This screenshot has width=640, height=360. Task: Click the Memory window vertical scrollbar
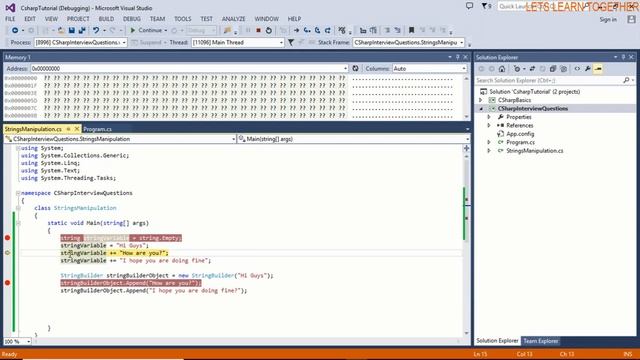[x=467, y=97]
